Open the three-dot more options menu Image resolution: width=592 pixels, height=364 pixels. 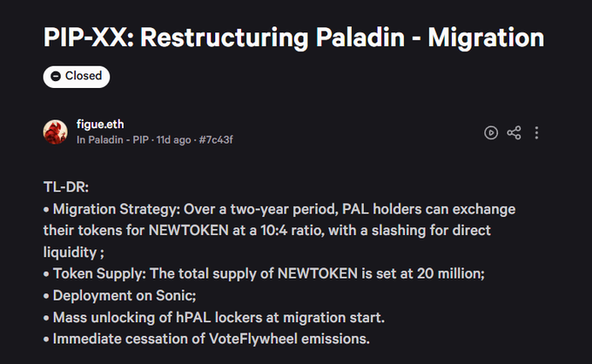(536, 132)
